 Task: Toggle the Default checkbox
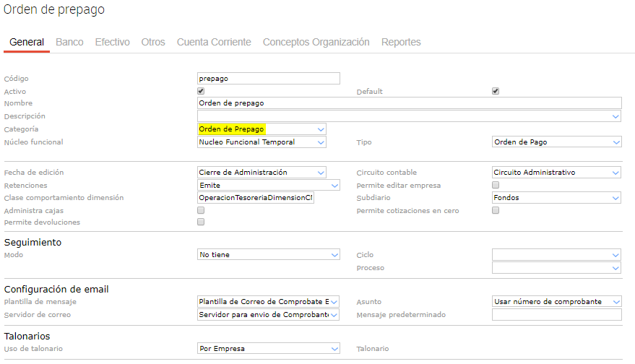point(496,91)
